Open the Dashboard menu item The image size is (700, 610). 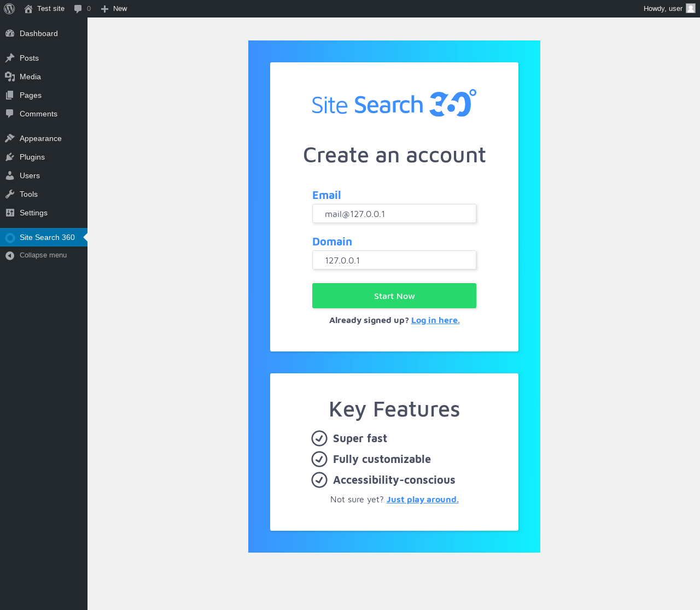click(x=44, y=33)
